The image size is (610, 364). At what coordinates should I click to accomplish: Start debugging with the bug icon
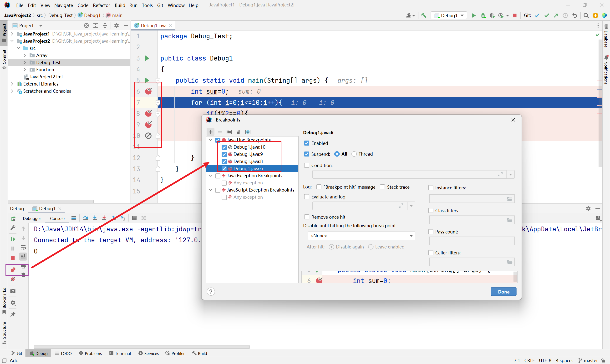(483, 15)
